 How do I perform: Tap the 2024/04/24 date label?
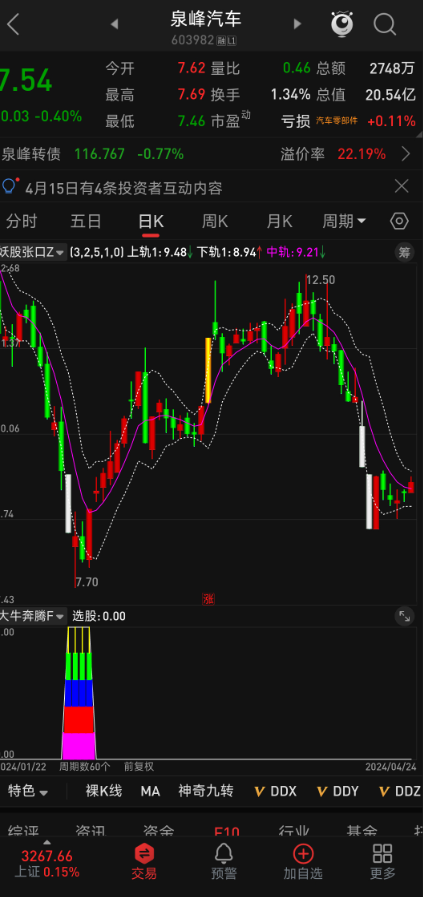point(392,766)
